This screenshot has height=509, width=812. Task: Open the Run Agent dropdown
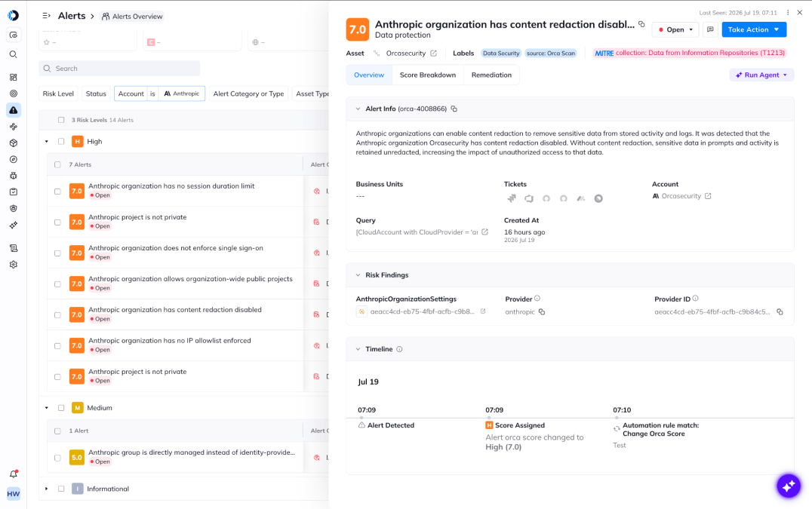(761, 75)
